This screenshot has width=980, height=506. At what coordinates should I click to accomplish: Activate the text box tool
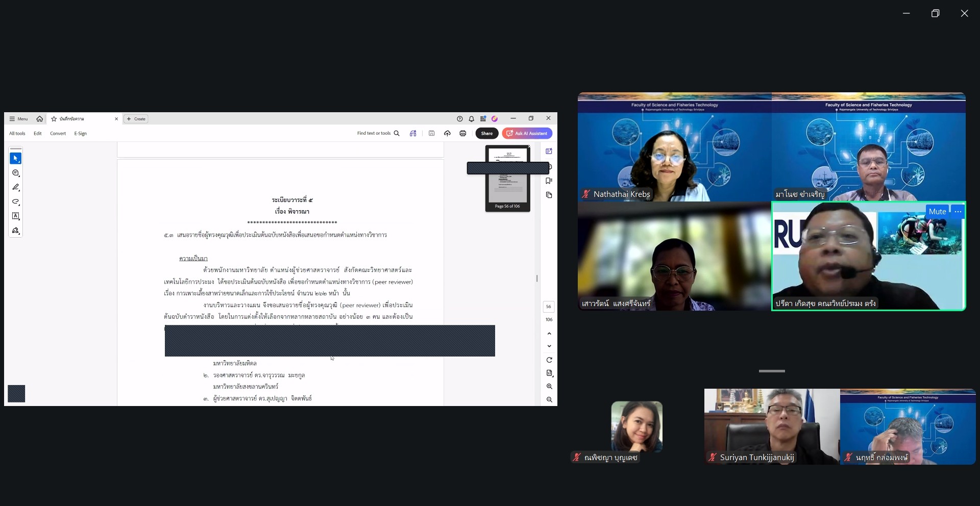(16, 216)
